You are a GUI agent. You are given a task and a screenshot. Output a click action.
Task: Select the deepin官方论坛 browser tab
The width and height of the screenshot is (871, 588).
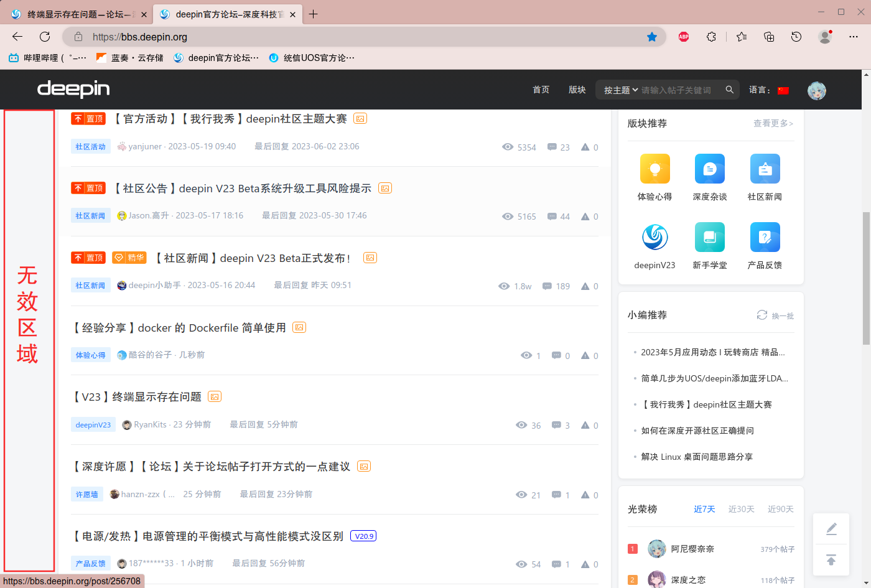click(228, 14)
